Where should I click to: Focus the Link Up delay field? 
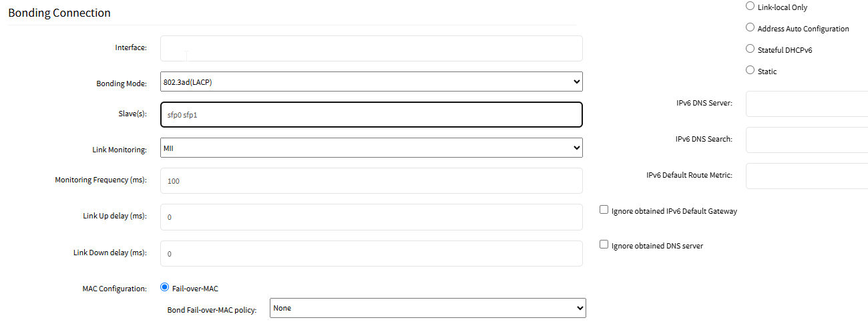point(371,217)
